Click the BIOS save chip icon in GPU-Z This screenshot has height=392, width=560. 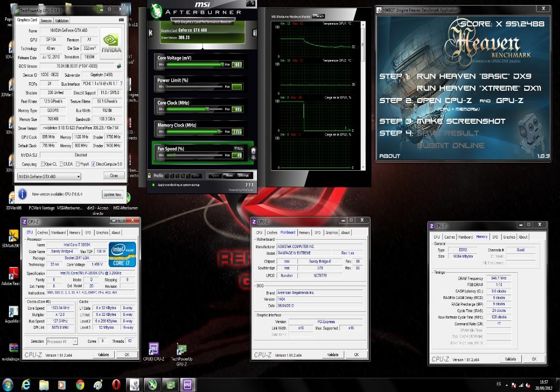pos(119,66)
